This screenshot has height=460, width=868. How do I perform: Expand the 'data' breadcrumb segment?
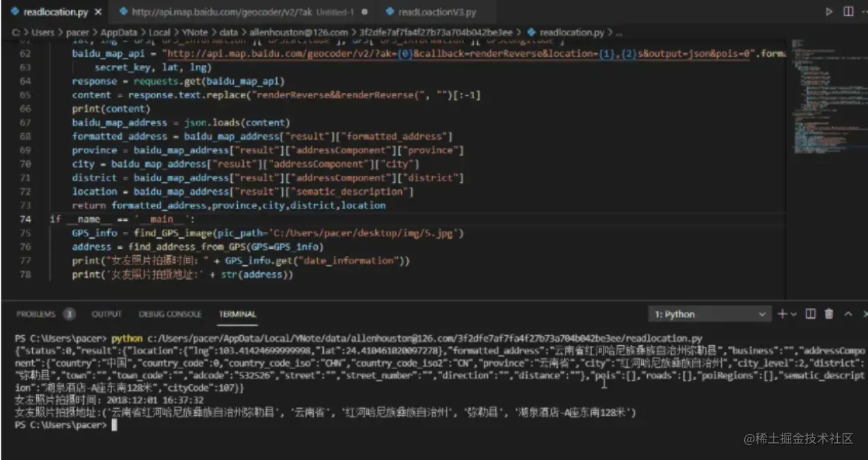[x=229, y=32]
